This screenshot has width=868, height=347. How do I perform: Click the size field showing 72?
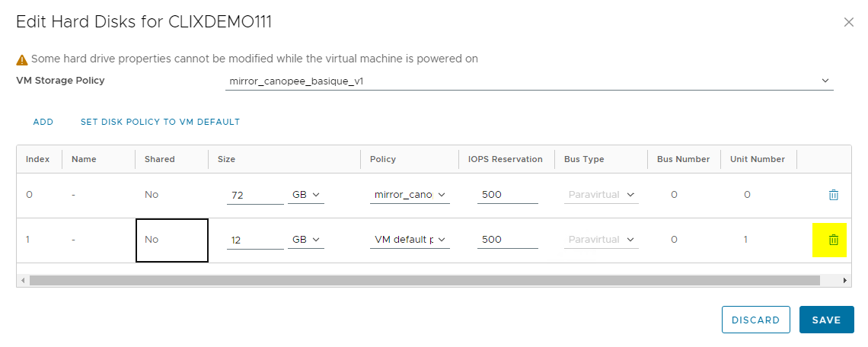tap(256, 196)
